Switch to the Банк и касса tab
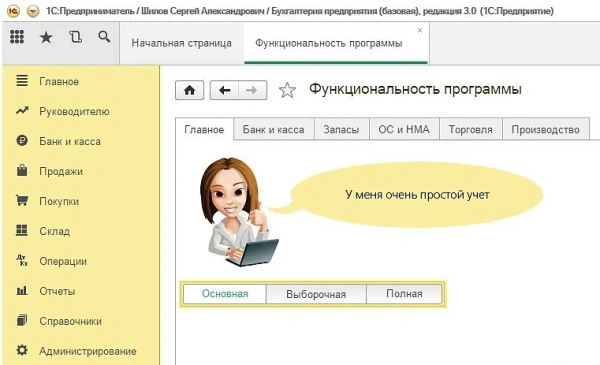 (x=274, y=130)
